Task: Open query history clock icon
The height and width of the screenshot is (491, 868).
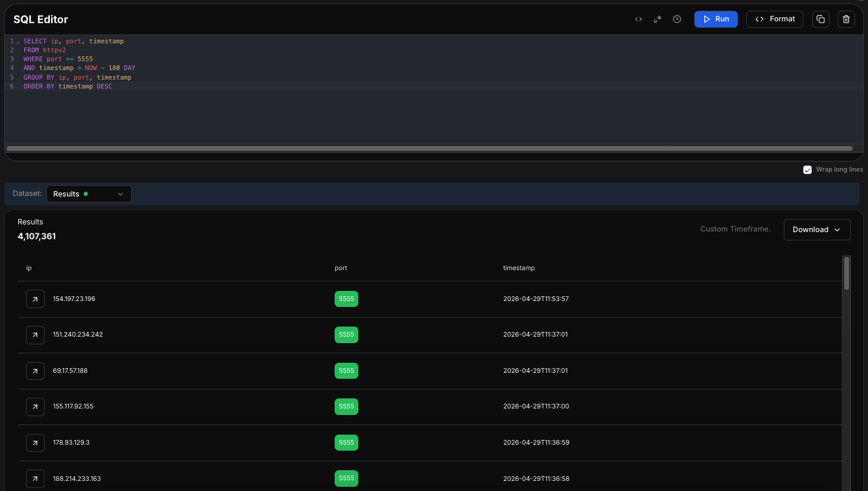Action: point(677,19)
